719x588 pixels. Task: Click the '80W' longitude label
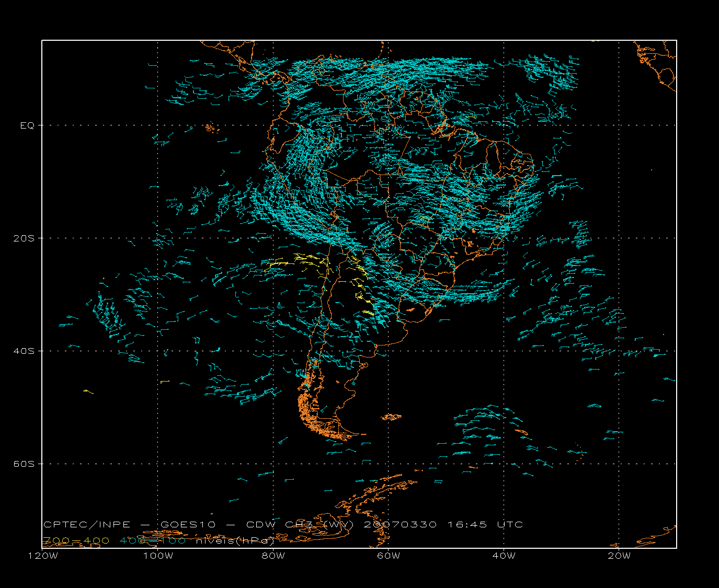point(273,556)
